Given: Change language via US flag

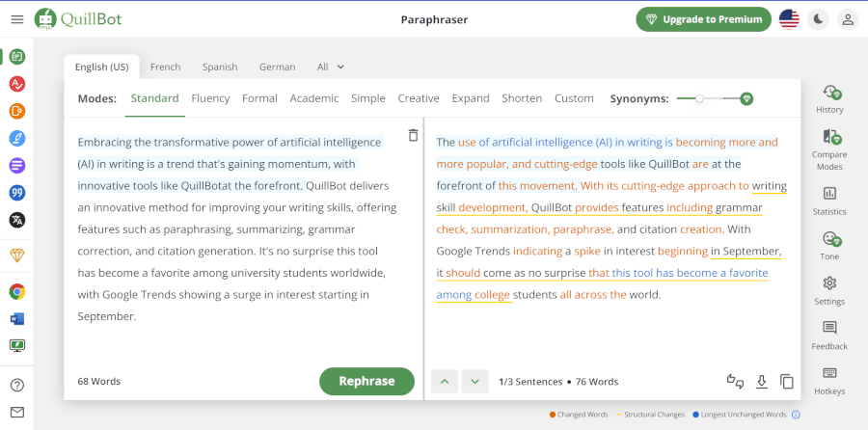Looking at the screenshot, I should click(789, 19).
